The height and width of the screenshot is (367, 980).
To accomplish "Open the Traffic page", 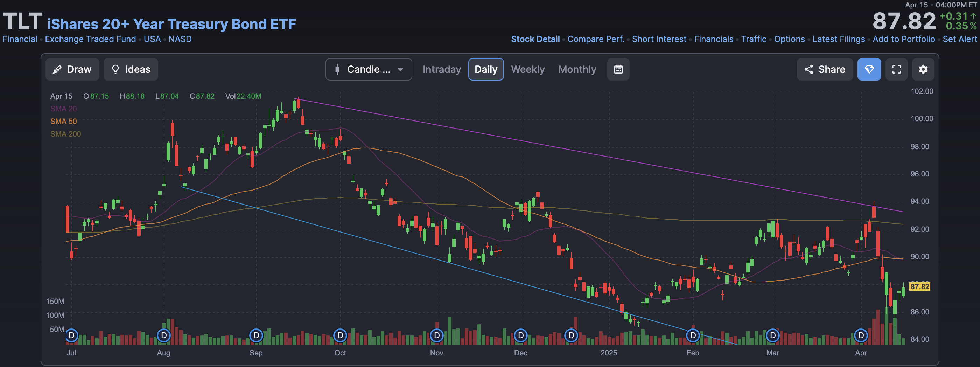I will pyautogui.click(x=754, y=39).
